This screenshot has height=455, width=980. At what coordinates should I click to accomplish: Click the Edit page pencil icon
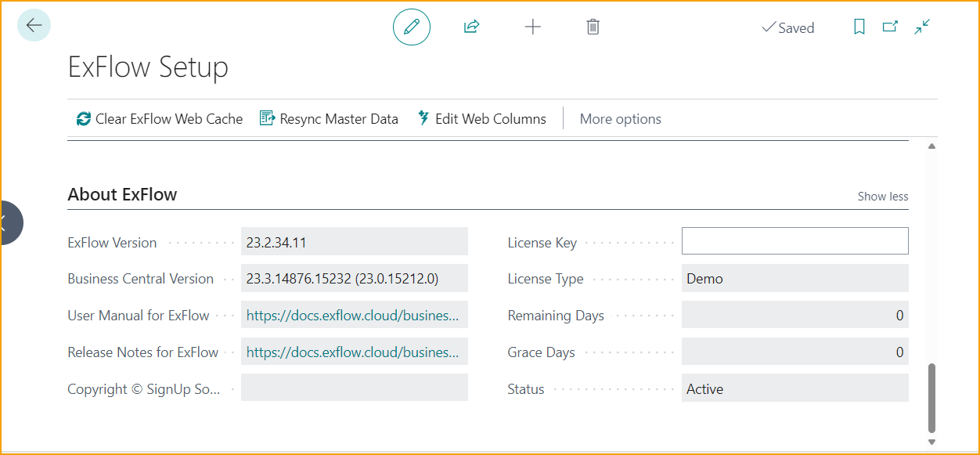tap(411, 26)
